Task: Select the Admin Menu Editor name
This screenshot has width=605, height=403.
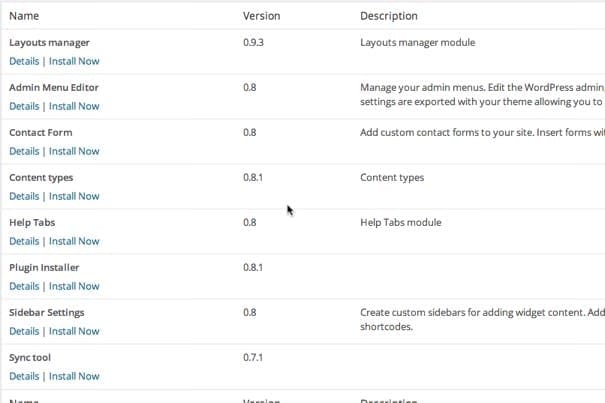Action: [54, 88]
